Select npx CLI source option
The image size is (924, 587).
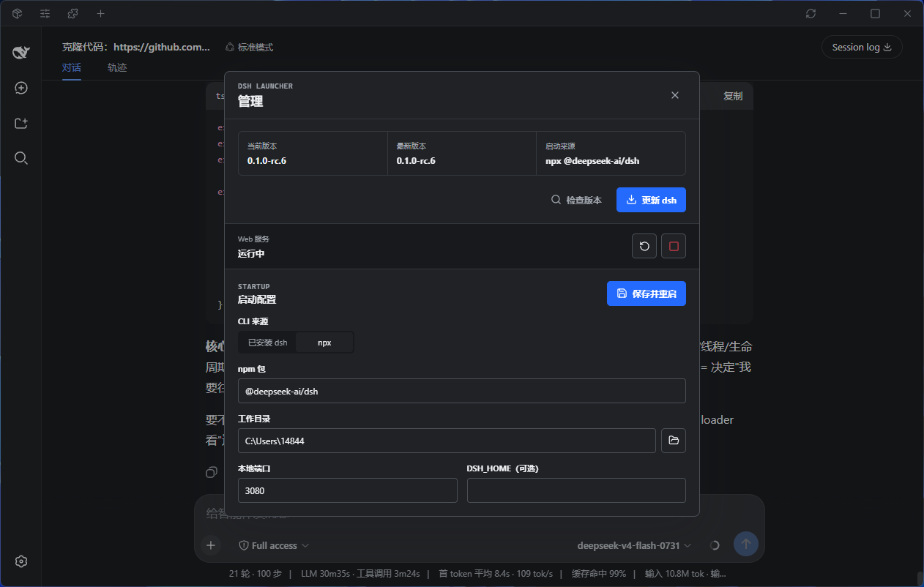coord(324,342)
